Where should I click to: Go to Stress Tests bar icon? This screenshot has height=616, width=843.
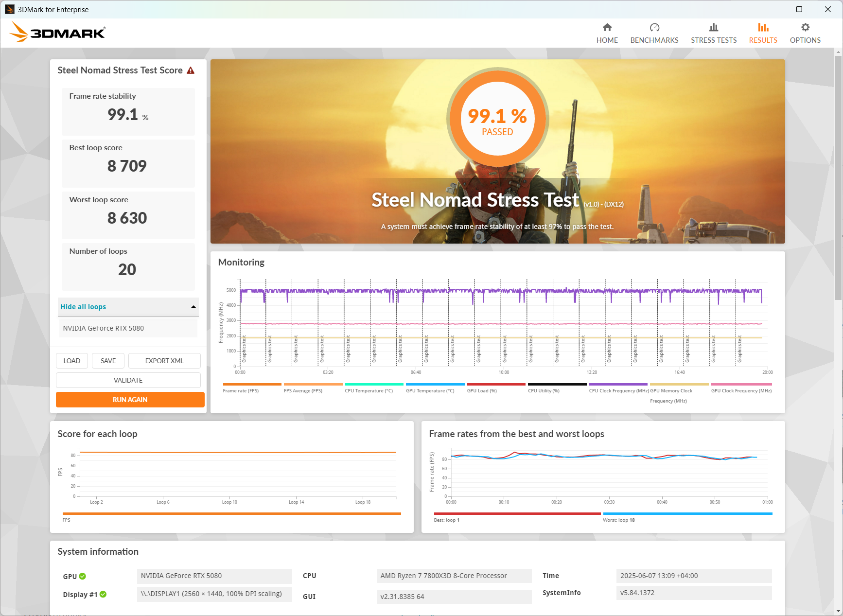point(714,27)
